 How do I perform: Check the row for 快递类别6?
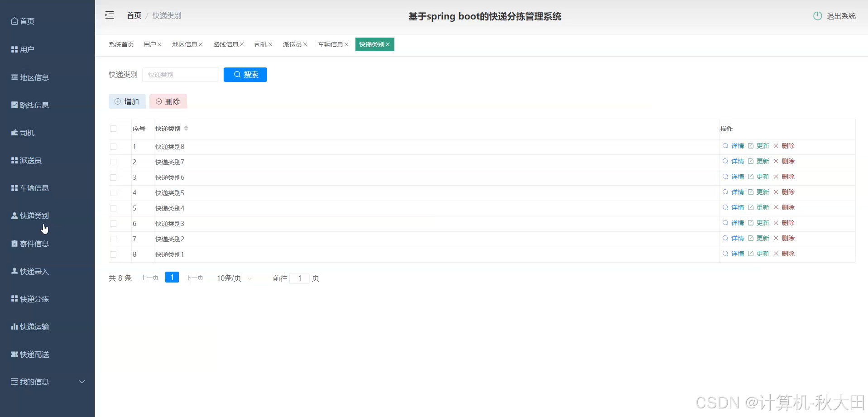pyautogui.click(x=113, y=177)
